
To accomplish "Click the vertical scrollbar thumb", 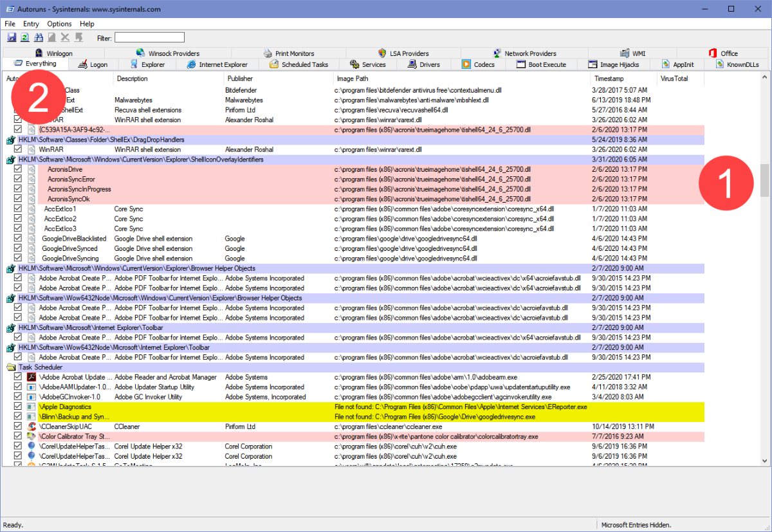I will coord(764,180).
